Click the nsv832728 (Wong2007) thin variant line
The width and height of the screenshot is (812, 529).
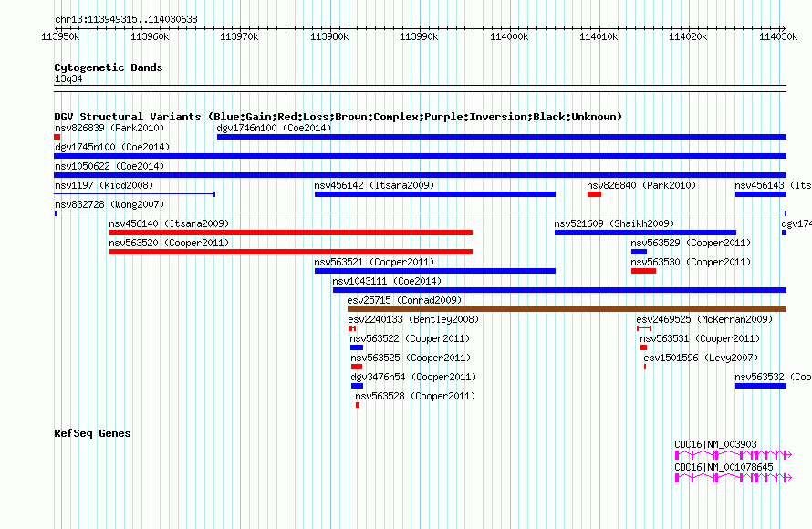click(x=420, y=213)
